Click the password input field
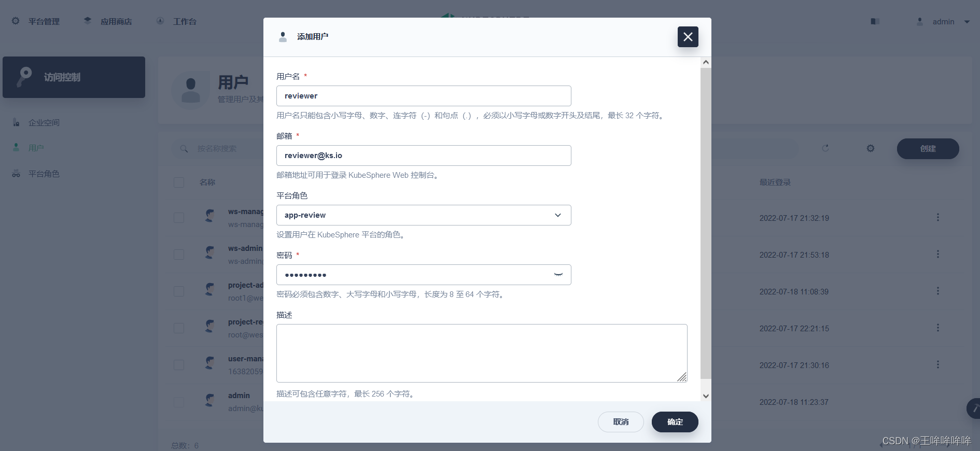Screen dimensions: 980x451 (424, 275)
